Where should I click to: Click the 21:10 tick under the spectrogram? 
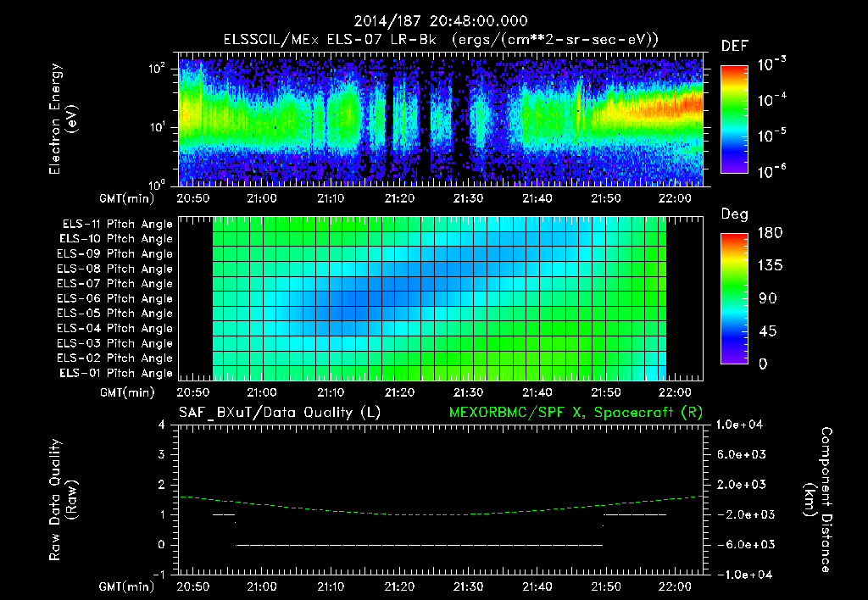tap(331, 198)
